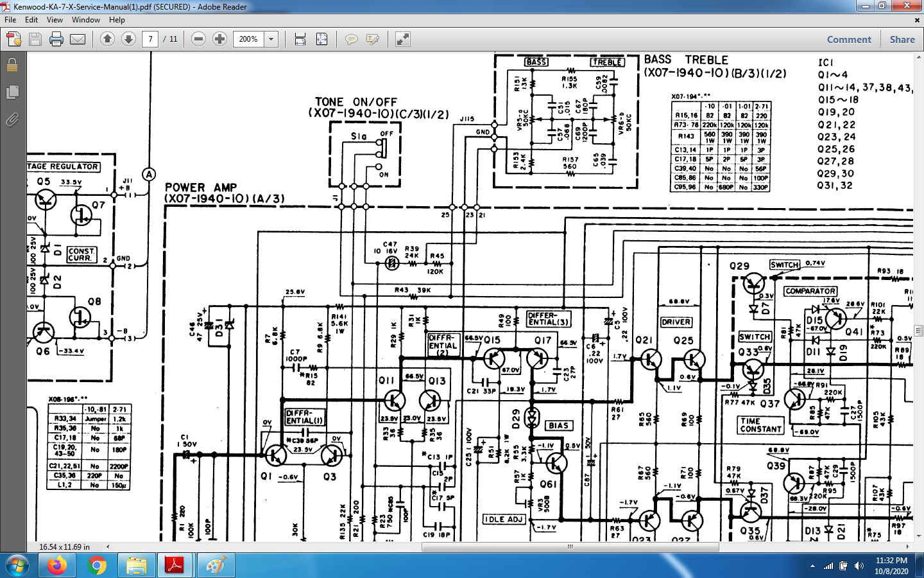This screenshot has width=924, height=578.
Task: Open the zoom level dropdown arrow
Action: 271,39
